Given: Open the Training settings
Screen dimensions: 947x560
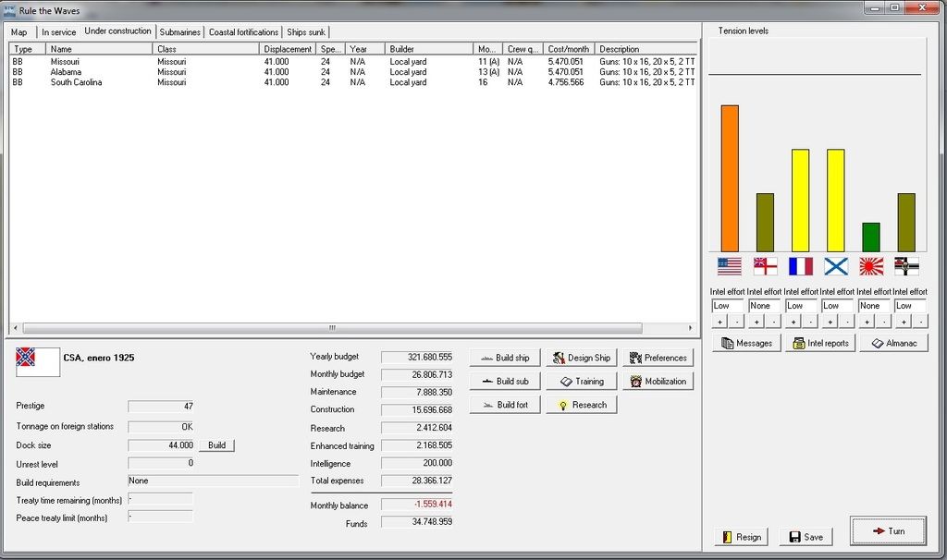Looking at the screenshot, I should coord(582,382).
